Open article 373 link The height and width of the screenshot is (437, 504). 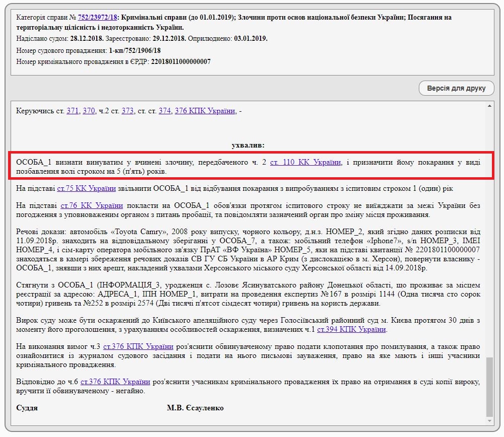click(x=128, y=111)
